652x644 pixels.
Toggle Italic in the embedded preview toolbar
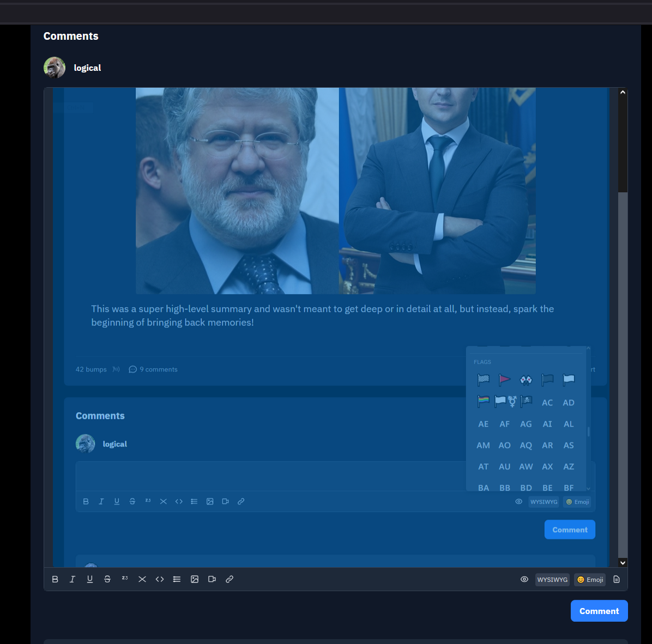[x=101, y=501]
